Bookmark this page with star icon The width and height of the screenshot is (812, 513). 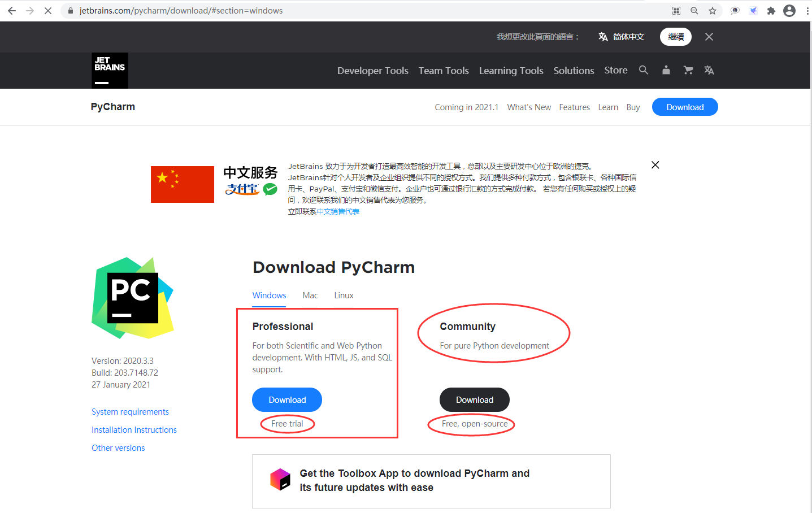click(x=713, y=11)
